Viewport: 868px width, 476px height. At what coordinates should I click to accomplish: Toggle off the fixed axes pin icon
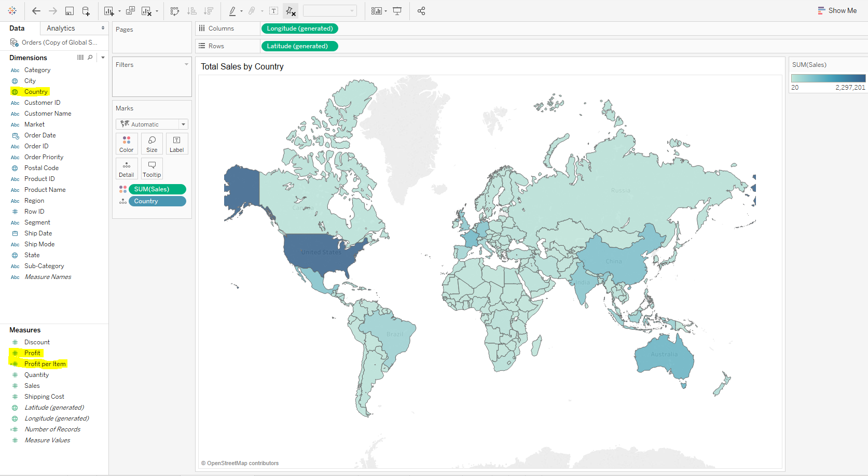click(290, 10)
